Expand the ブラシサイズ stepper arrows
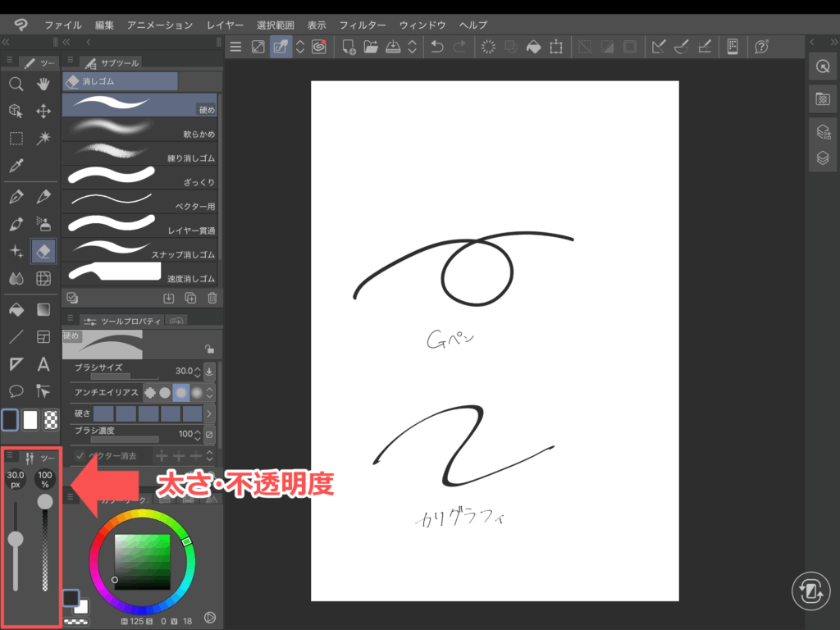840x630 pixels. (199, 371)
